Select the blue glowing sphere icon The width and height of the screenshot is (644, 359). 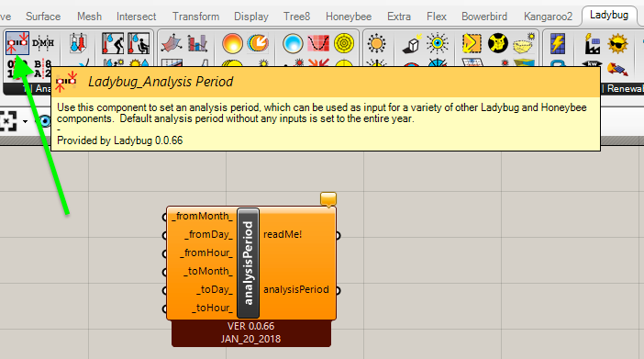point(293,43)
